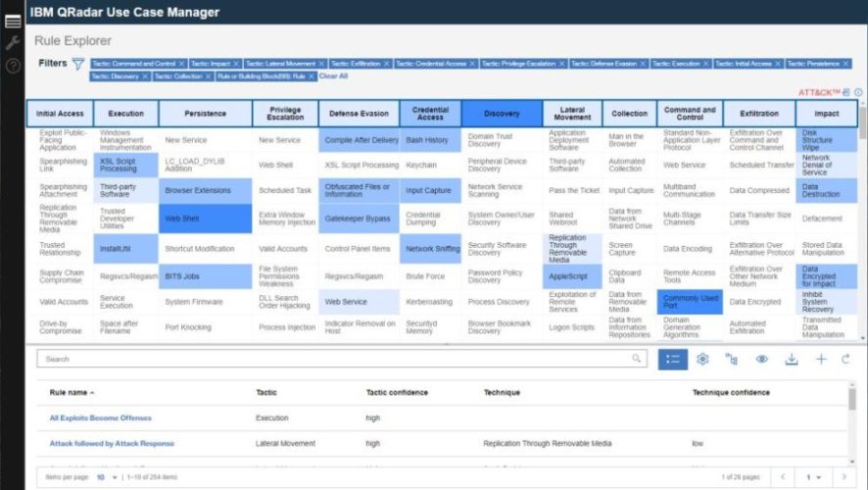Remove the Tactic: Privilege Escalation filter
The image size is (868, 490).
tap(562, 64)
